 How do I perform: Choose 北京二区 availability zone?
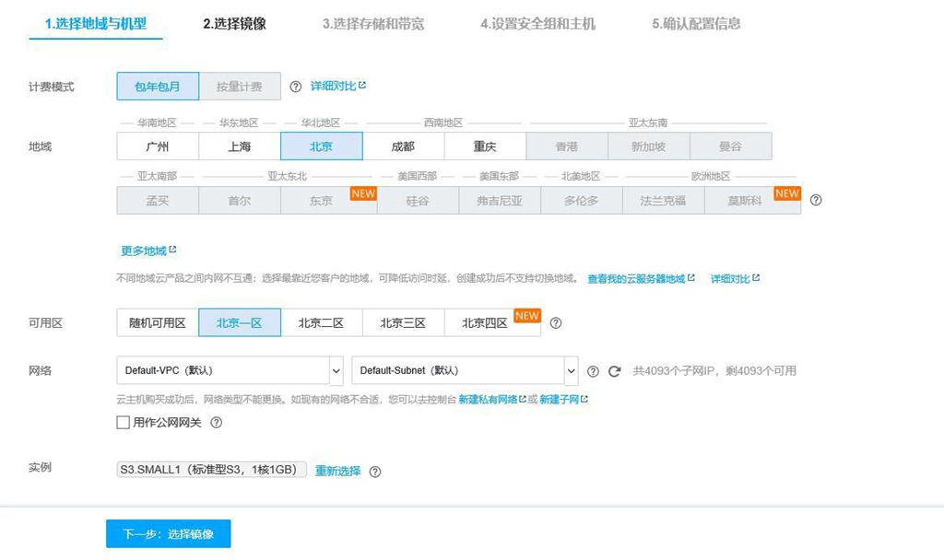click(321, 323)
